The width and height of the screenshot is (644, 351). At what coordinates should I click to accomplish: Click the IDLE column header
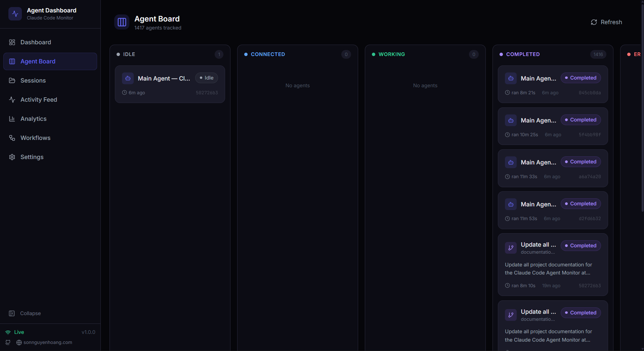point(129,54)
